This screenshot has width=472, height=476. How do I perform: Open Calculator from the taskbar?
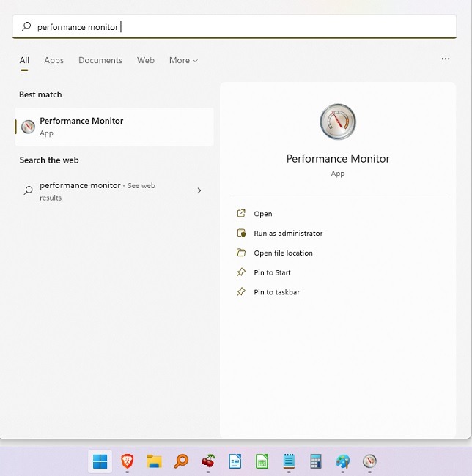tap(316, 461)
